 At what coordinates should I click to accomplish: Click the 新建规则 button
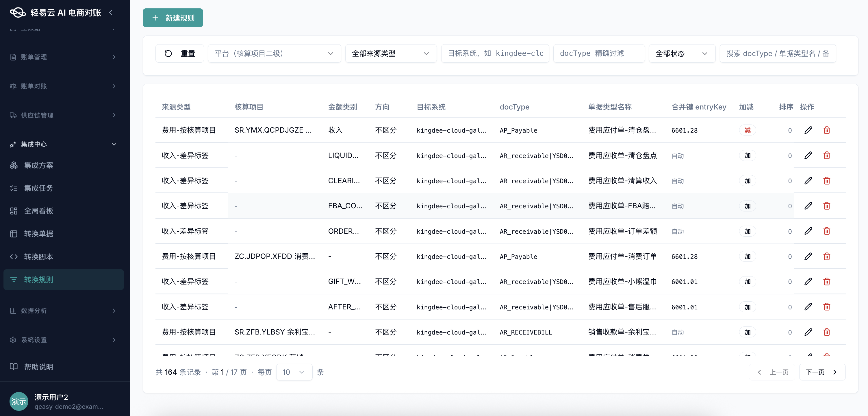[173, 18]
